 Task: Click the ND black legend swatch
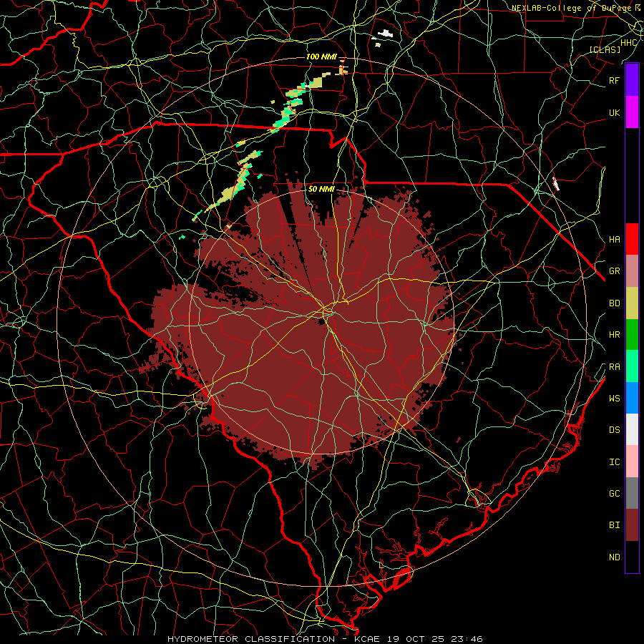click(632, 557)
